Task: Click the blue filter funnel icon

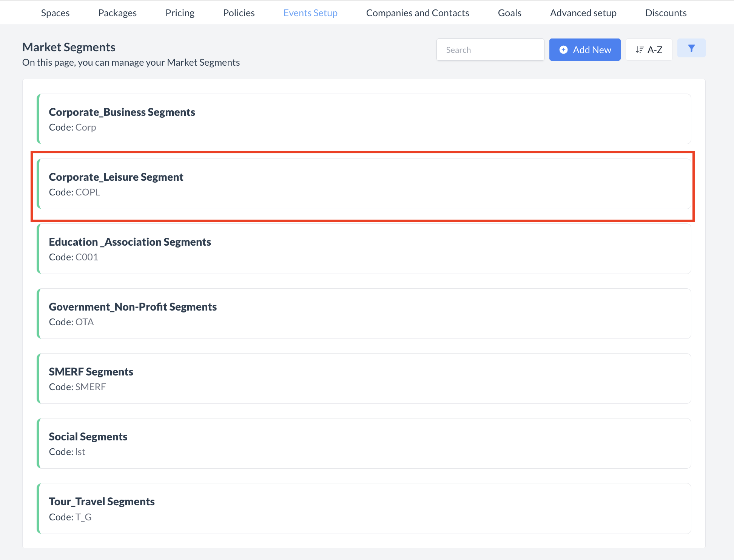Action: 691,48
